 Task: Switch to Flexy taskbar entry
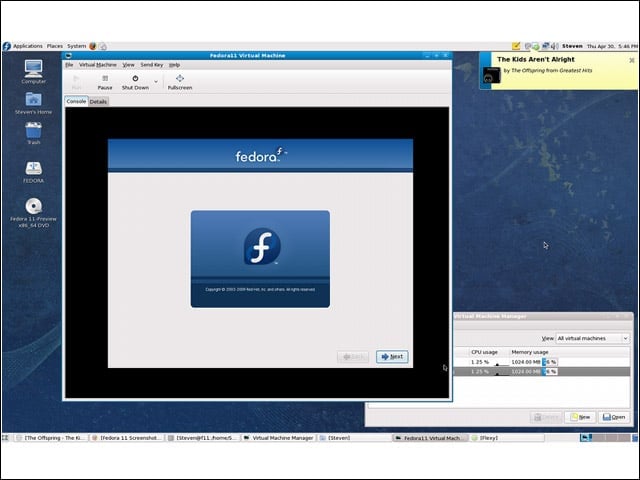pos(506,438)
